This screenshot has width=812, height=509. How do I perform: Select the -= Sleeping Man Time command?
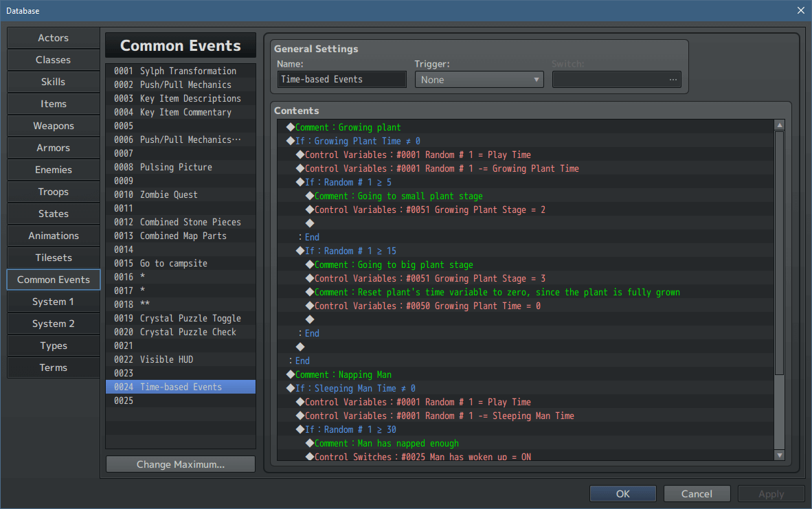(x=526, y=416)
